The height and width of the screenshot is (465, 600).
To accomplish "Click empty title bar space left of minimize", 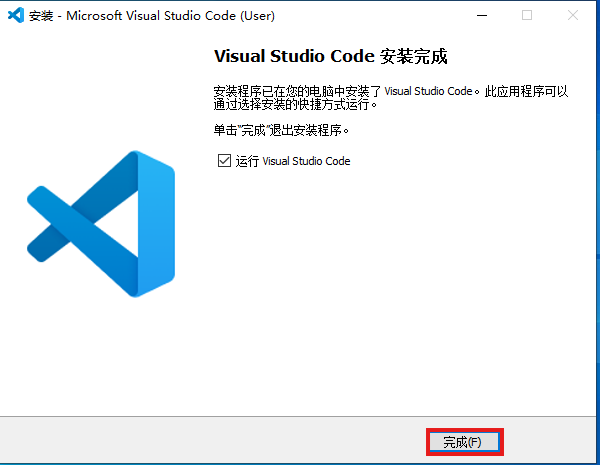I will [x=380, y=15].
